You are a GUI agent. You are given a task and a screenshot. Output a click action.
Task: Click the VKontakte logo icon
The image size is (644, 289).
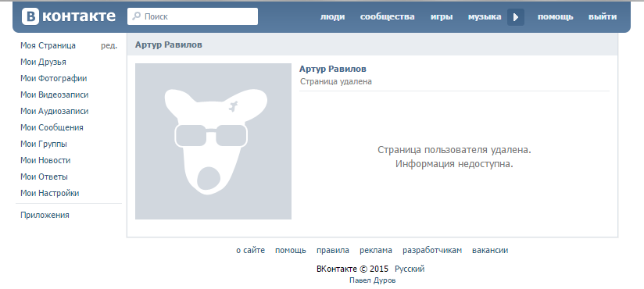[30, 16]
